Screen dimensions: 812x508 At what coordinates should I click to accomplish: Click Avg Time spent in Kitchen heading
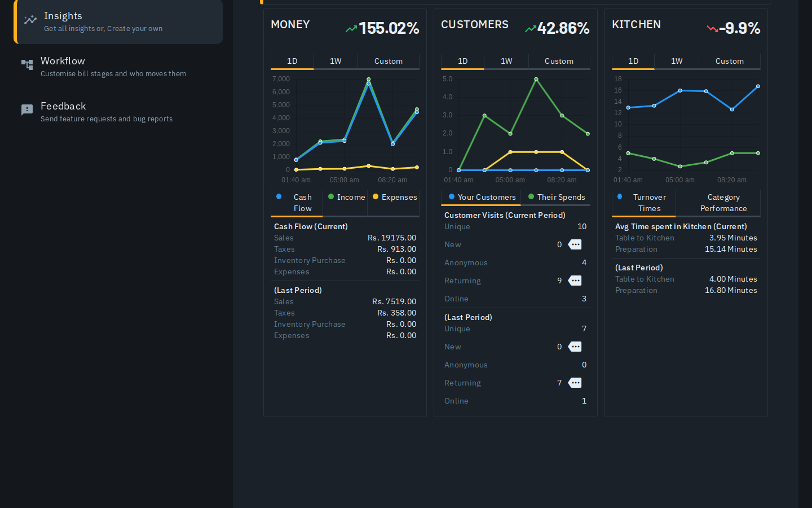[681, 226]
